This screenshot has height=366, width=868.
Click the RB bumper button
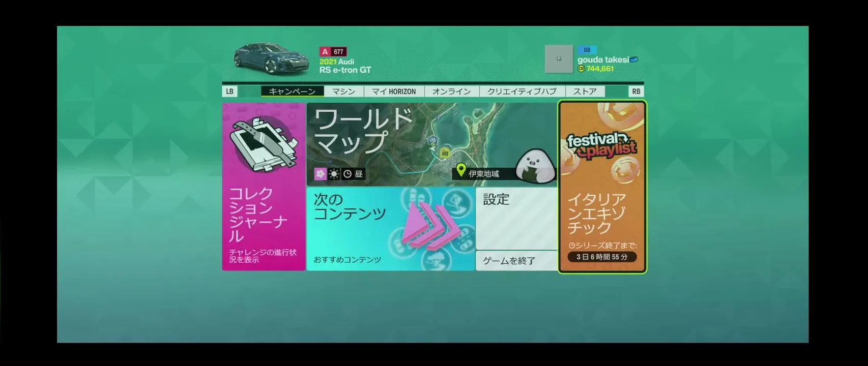tap(636, 91)
